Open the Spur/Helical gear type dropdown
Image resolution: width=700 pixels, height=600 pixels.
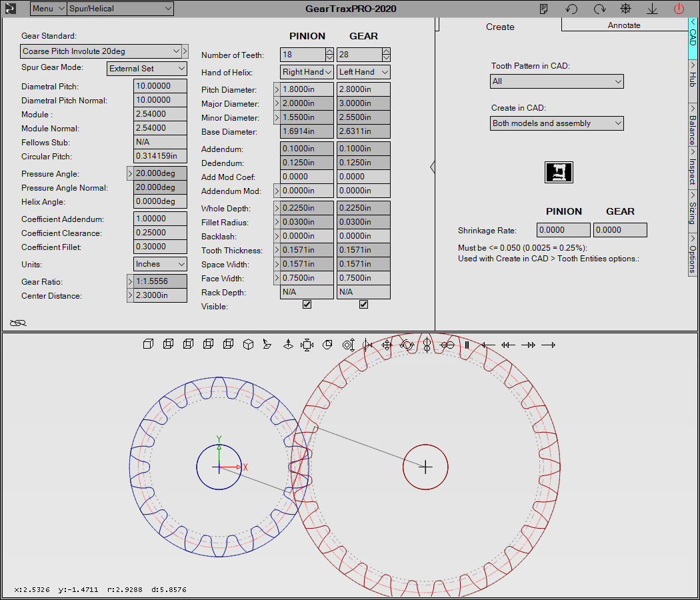120,9
